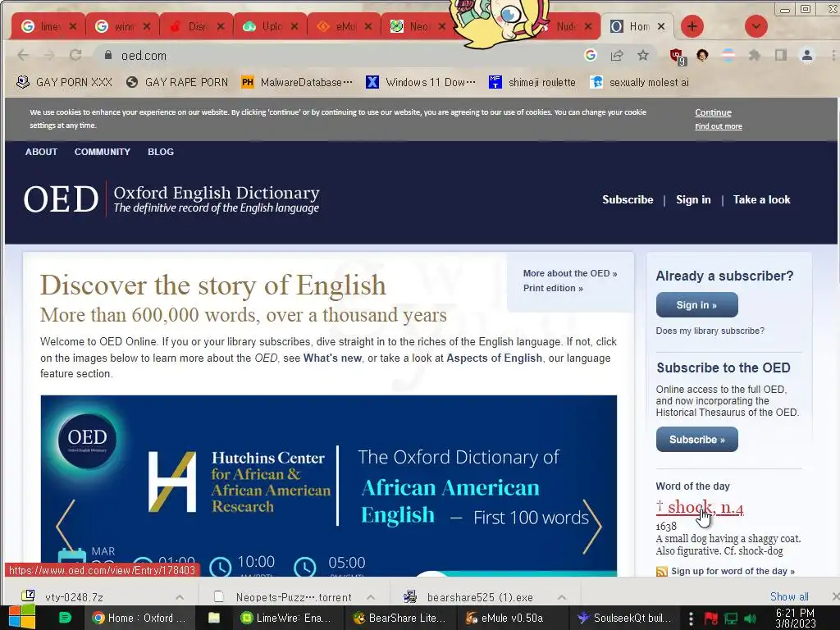Open the African American English banner
Viewport: 840px width, 630px height.
(328, 486)
